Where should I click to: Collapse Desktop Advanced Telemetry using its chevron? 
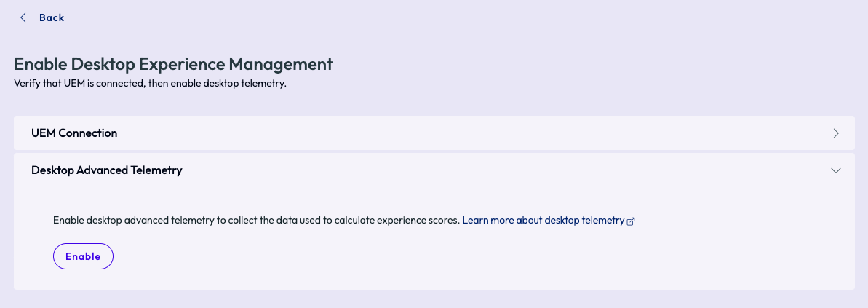tap(836, 170)
